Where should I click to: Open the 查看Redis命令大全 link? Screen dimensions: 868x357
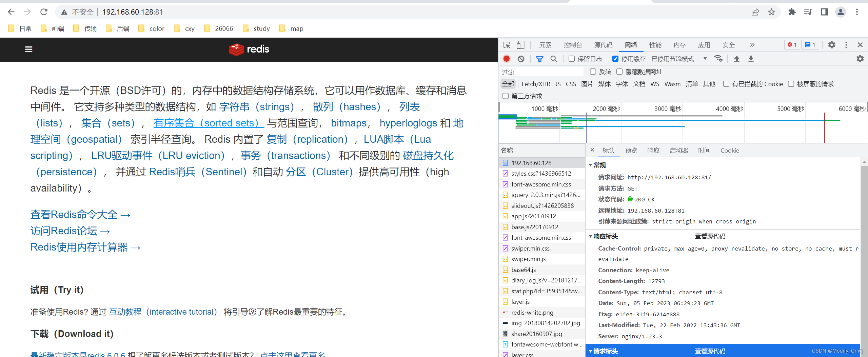pyautogui.click(x=80, y=215)
